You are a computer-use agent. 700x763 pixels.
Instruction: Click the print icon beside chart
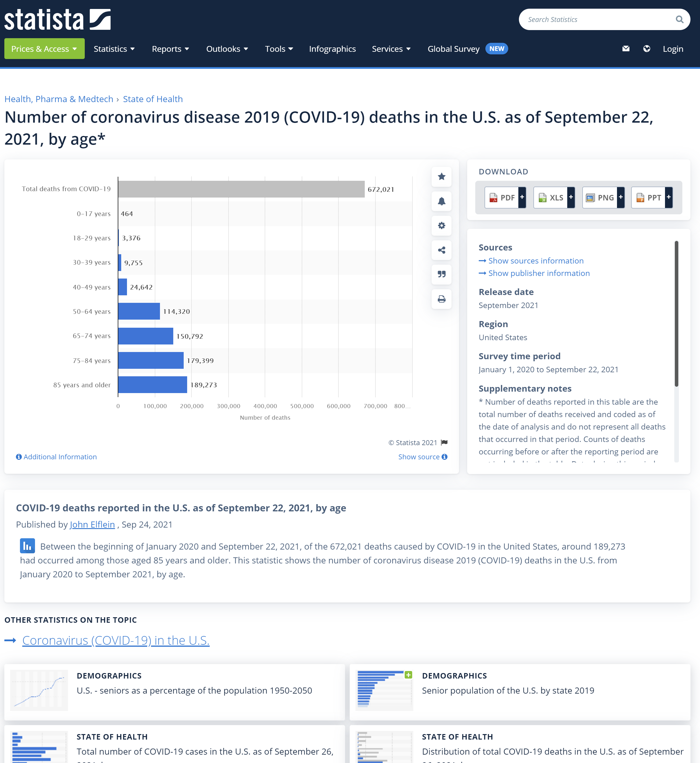click(x=441, y=299)
